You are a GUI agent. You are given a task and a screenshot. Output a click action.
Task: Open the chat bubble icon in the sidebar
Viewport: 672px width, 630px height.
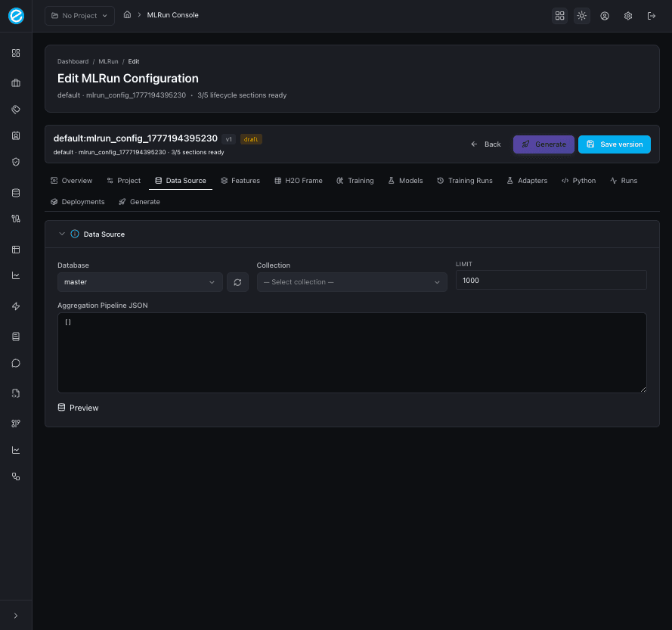coord(15,363)
